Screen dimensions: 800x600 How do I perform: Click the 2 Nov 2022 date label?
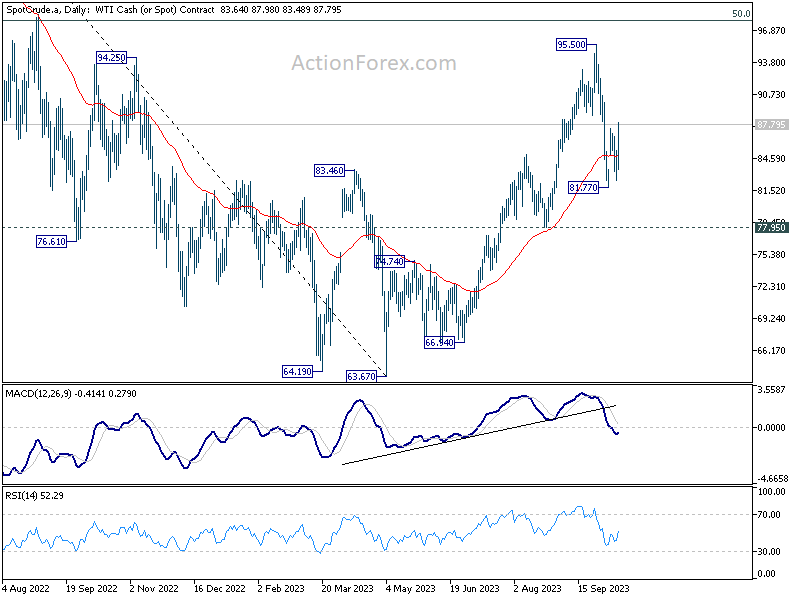click(154, 588)
